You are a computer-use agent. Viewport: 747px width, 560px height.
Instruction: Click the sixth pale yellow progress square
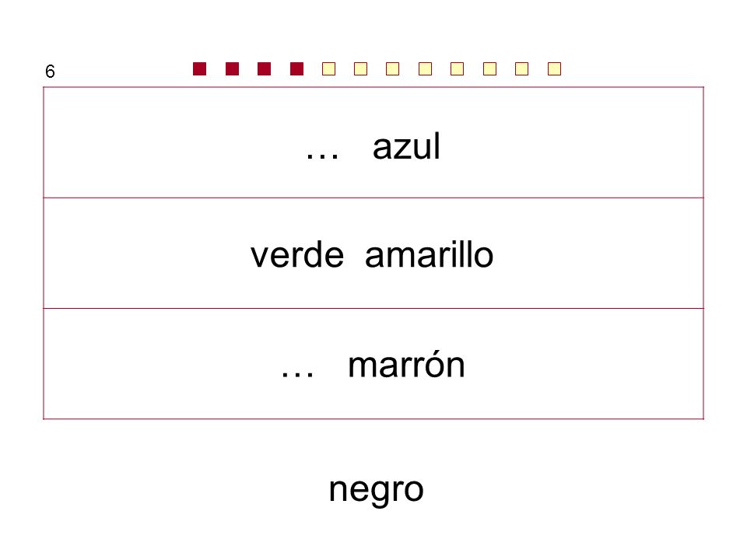tap(489, 69)
